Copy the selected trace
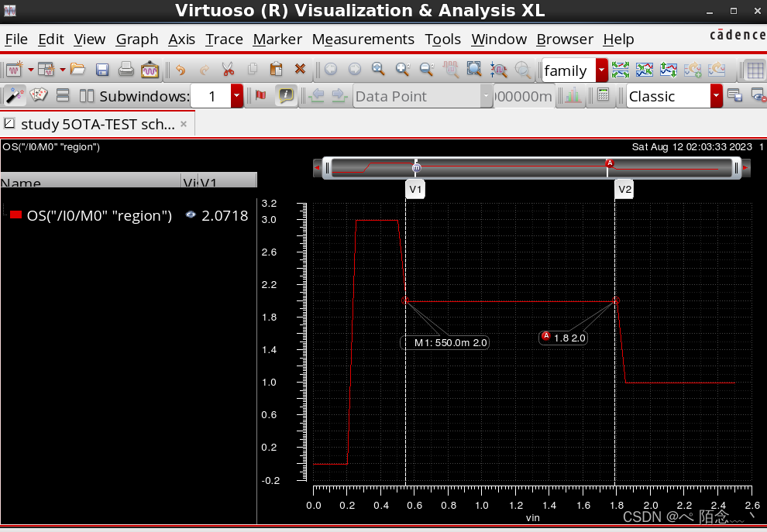767x532 pixels. point(253,70)
